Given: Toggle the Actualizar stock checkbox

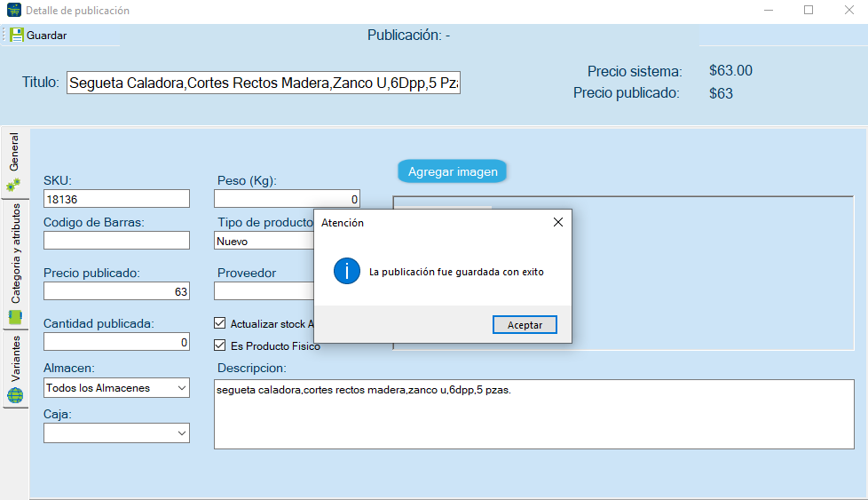Looking at the screenshot, I should tap(220, 322).
